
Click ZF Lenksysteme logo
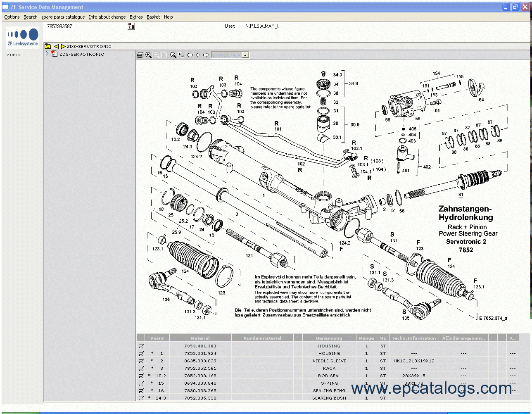point(23,37)
